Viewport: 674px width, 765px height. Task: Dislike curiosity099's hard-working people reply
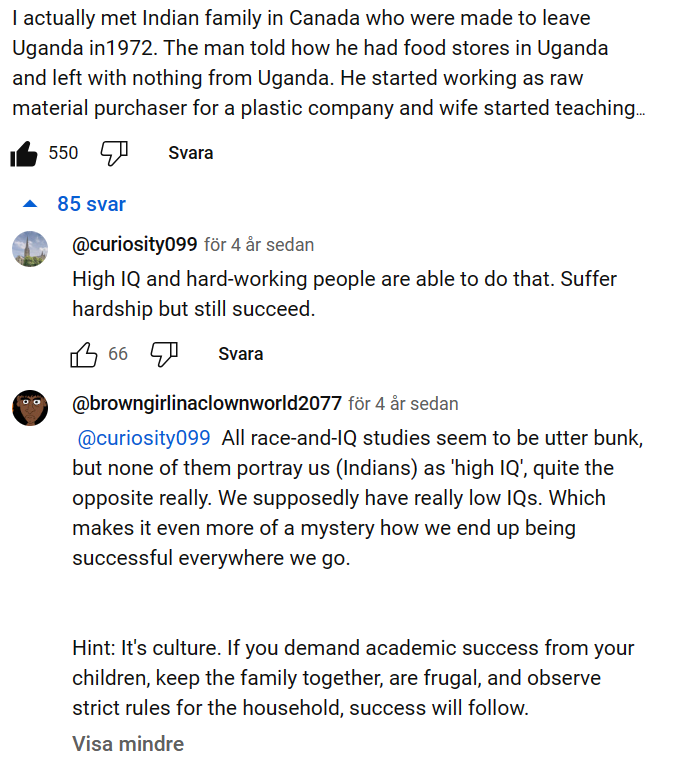164,354
